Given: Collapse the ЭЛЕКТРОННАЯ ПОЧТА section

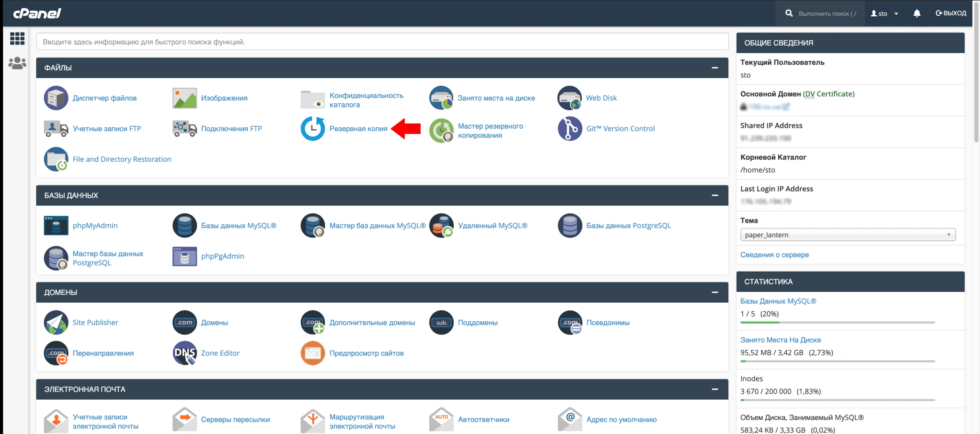Looking at the screenshot, I should [x=715, y=389].
